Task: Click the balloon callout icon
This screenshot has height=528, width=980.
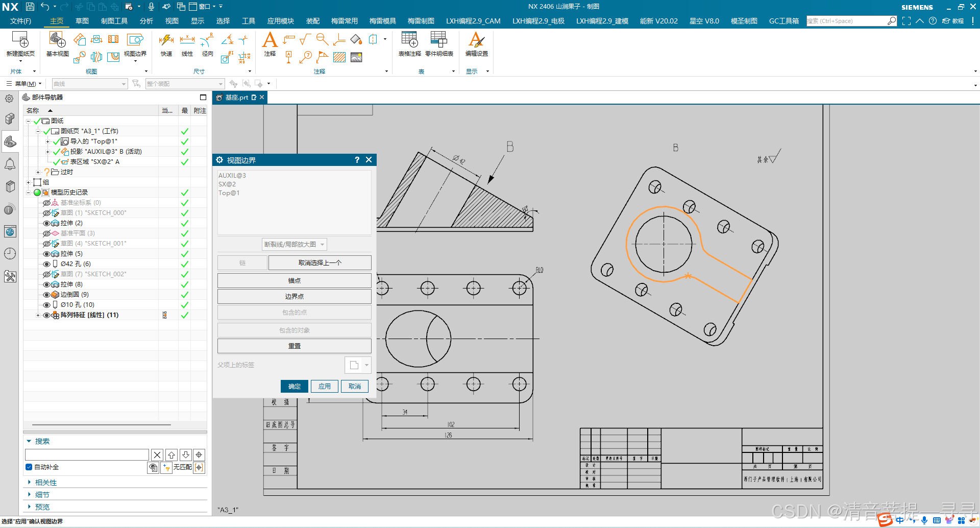Action: (x=306, y=57)
